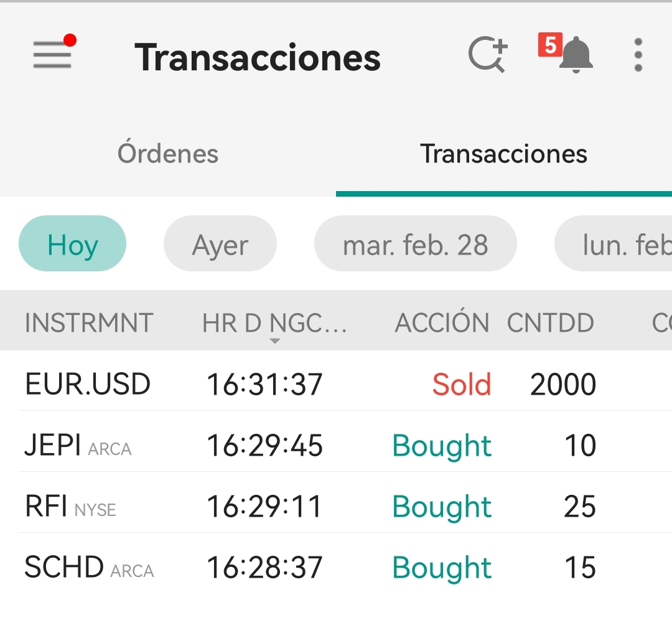Pick the lun. feb date chip
Viewport: 672px width, 638px height.
pos(614,243)
